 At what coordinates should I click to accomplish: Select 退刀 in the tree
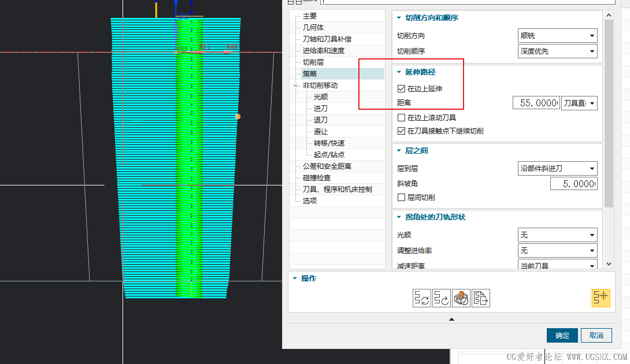click(321, 120)
